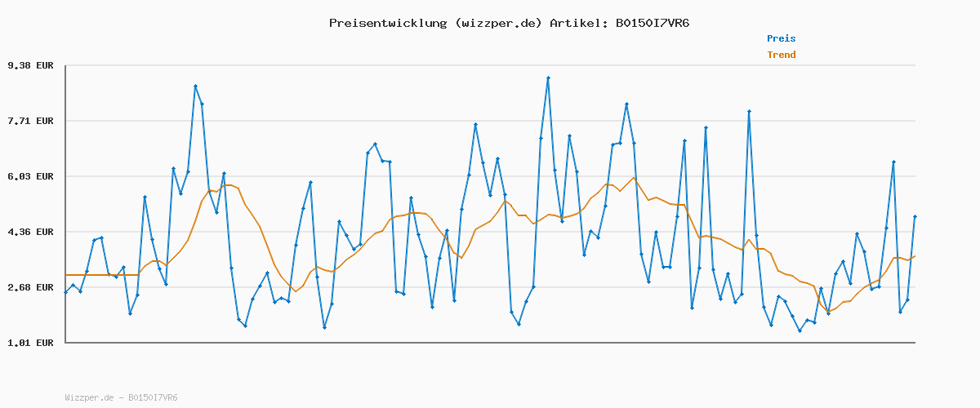980x408 pixels.
Task: Click the chart title 'Preisentwicklung (wizzper.de)'
Action: [x=435, y=23]
